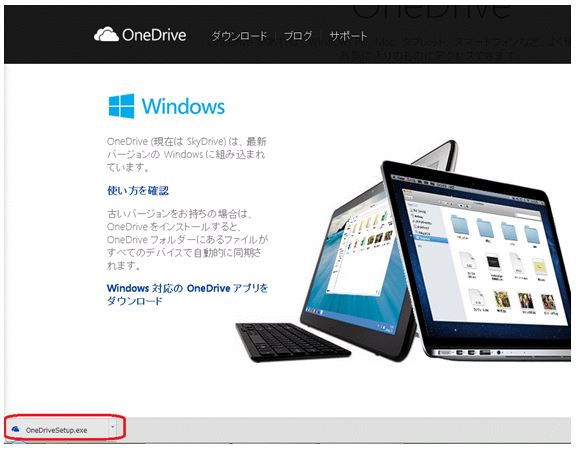
Task: Open the 使い方を確認 link
Action: (138, 191)
